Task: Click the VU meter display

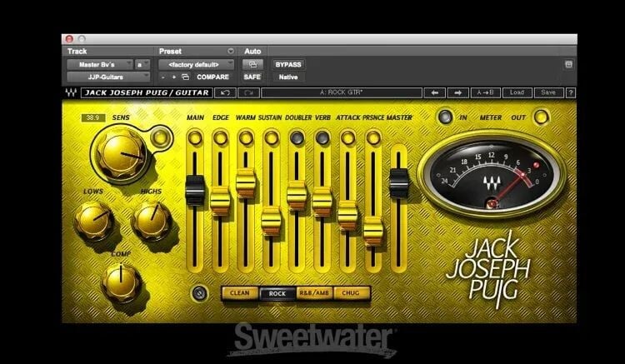Action: pos(492,174)
